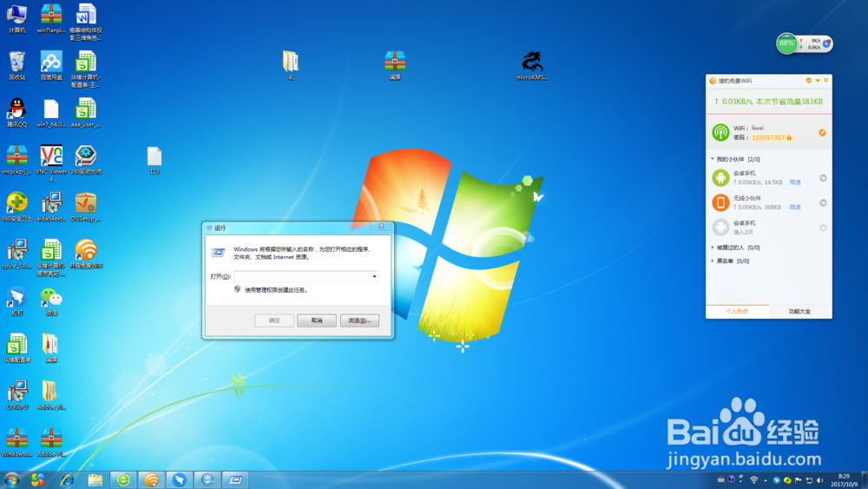Open the Baidu Netdisk (百度网盘) shortcut
Viewport: 868px width, 489px height.
click(51, 65)
